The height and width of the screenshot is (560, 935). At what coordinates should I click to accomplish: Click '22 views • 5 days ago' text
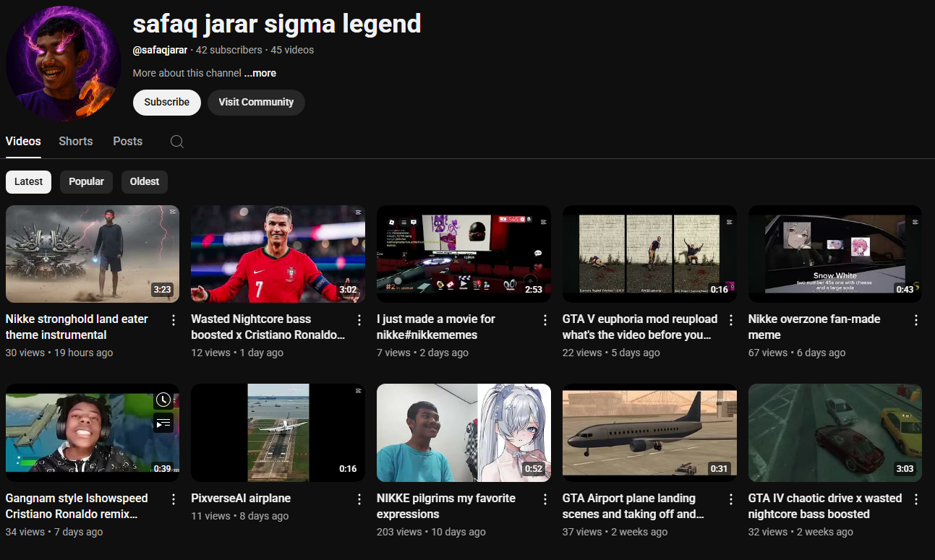pyautogui.click(x=611, y=353)
